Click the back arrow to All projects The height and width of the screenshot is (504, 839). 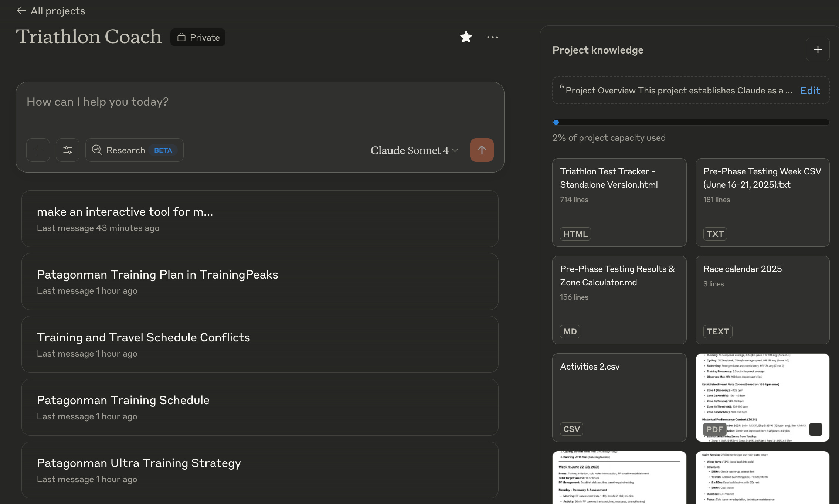pyautogui.click(x=21, y=11)
